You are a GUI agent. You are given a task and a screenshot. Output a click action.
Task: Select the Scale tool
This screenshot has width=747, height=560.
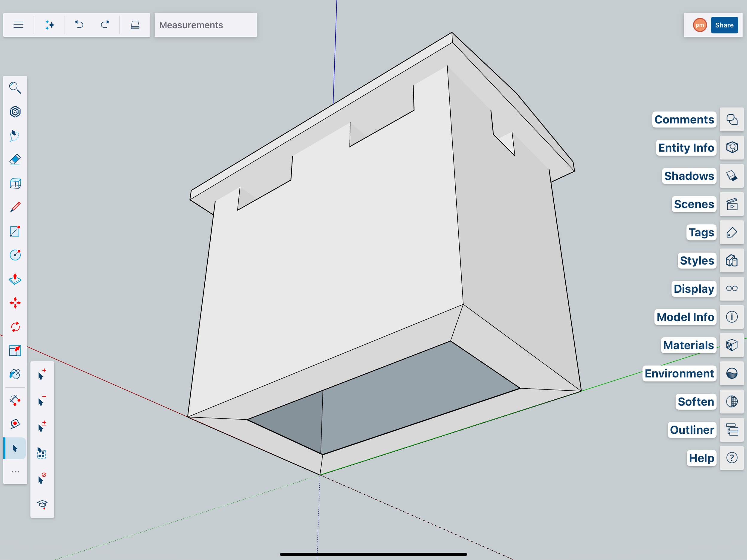point(15,351)
